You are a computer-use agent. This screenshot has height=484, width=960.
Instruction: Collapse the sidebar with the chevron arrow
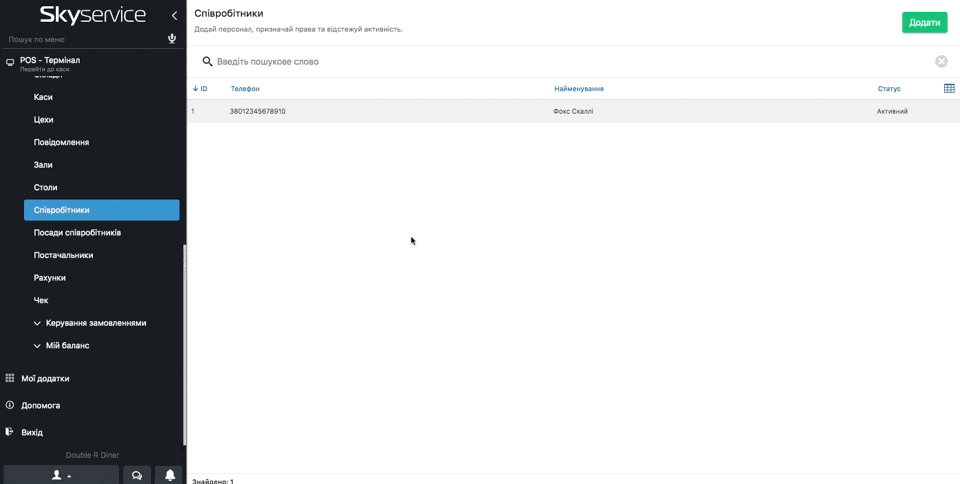point(174,15)
